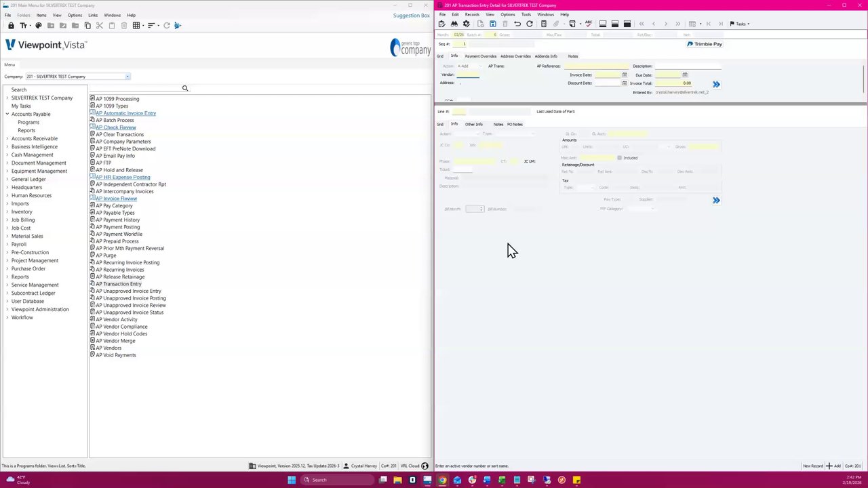
Task: Click the lock icon in Main Menu toolbar
Action: [x=11, y=26]
